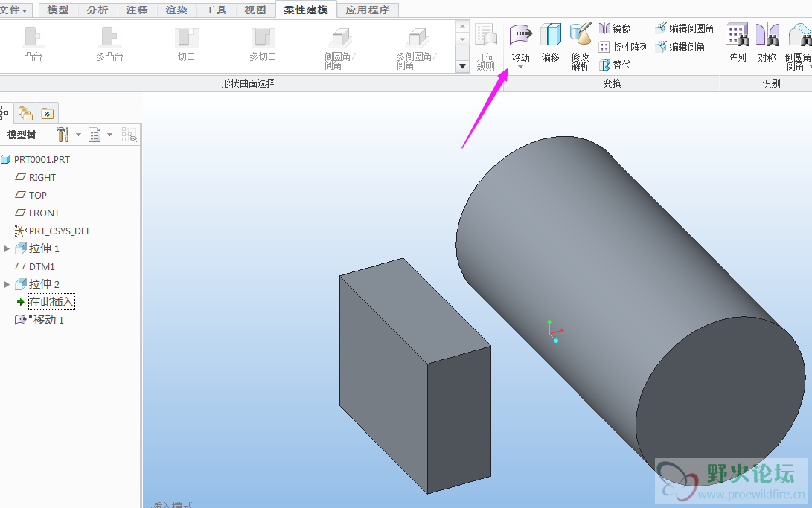Switch to the 应用程序 (Applications) tab
Viewport: 812px width, 508px height.
tap(368, 10)
